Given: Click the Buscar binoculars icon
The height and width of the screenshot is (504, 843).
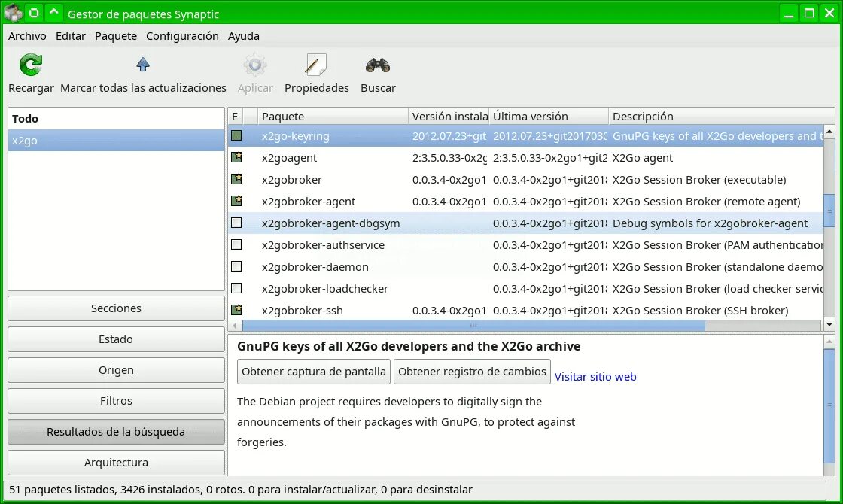Looking at the screenshot, I should [x=377, y=65].
